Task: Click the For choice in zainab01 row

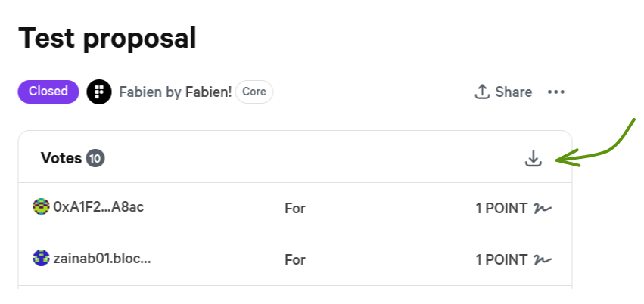Action: tap(294, 259)
